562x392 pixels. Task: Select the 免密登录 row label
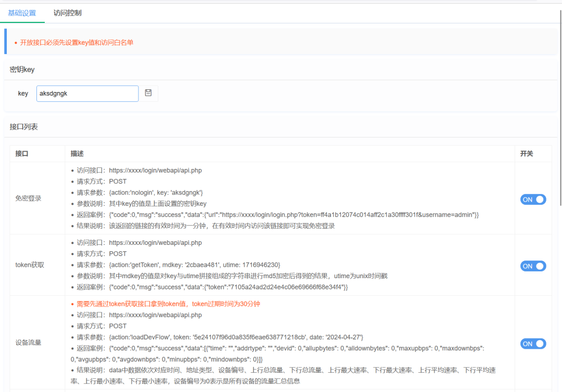tap(28, 198)
